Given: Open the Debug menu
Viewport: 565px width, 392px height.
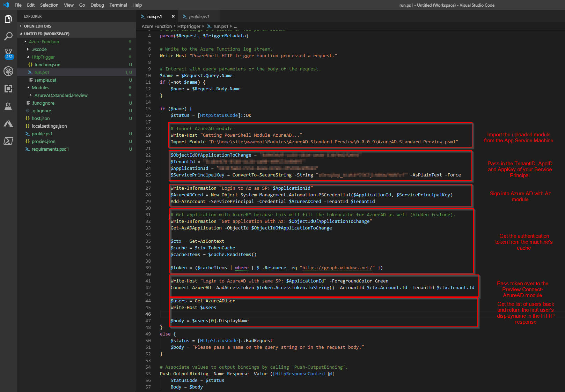Looking at the screenshot, I should 97,5.
